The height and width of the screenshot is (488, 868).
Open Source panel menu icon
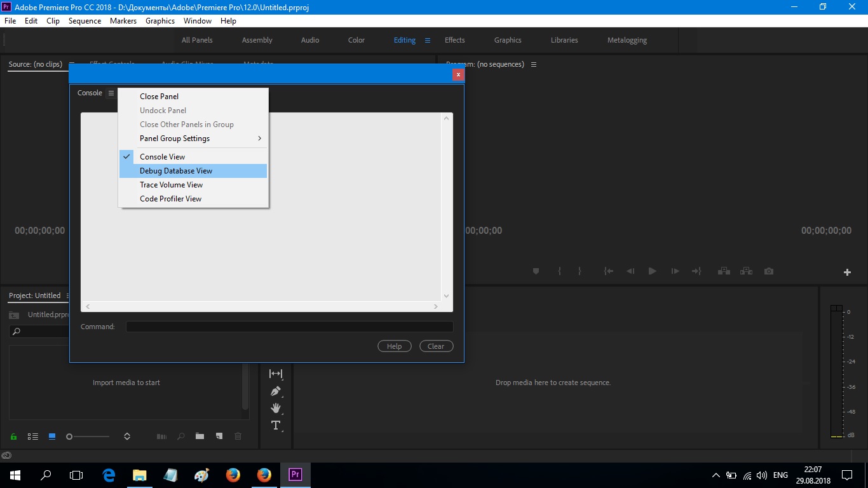72,64
